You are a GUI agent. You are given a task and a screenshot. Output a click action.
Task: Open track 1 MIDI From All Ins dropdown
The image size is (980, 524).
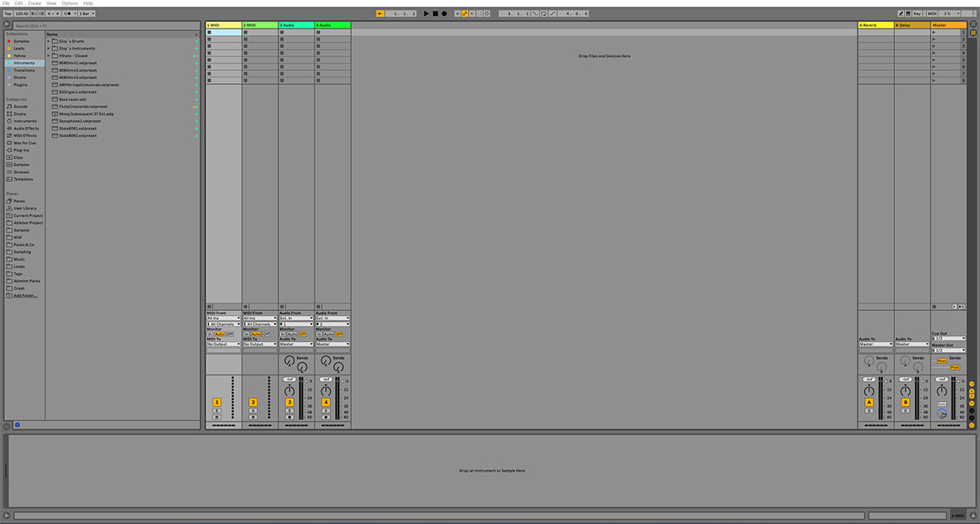tap(224, 318)
